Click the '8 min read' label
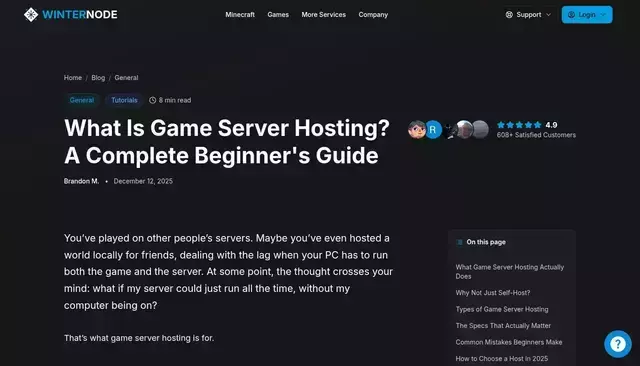640x366 pixels. [x=175, y=100]
